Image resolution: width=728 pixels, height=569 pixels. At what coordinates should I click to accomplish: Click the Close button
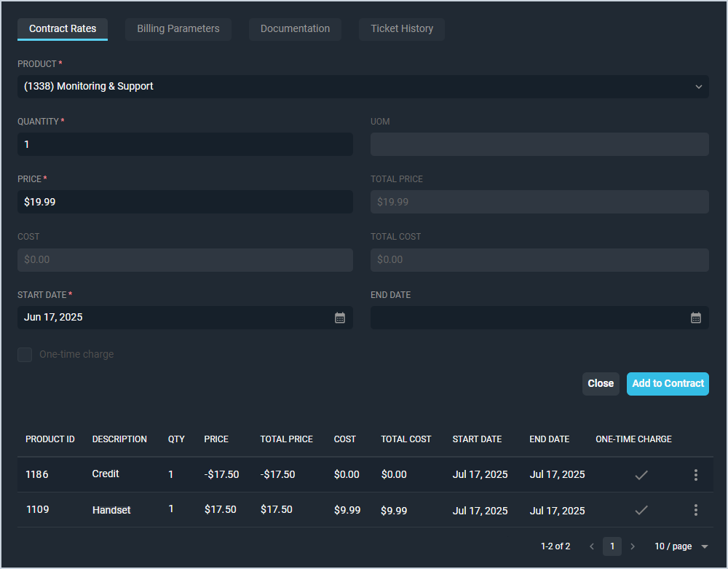[x=601, y=384]
